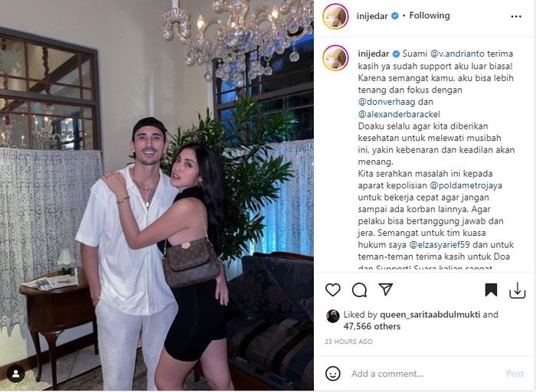Follow the @poldametrojaya mention link
The image size is (536, 392).
click(x=466, y=185)
